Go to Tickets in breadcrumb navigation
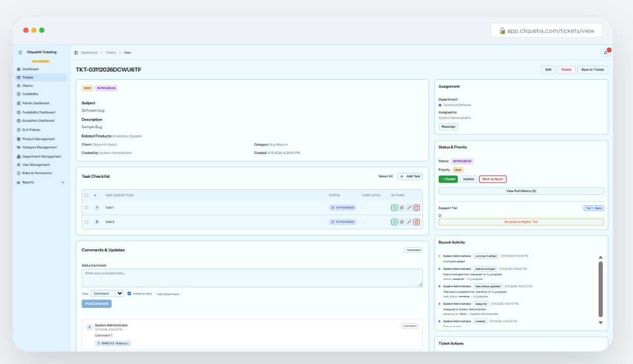 (x=111, y=53)
